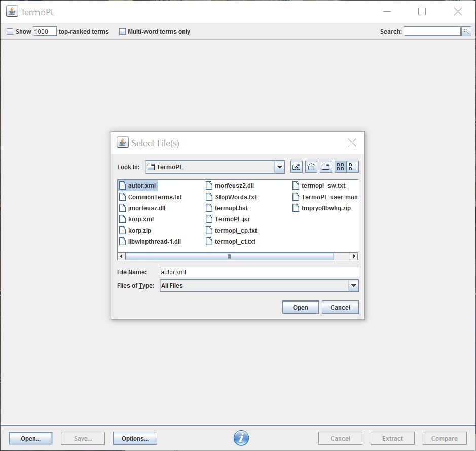Screen dimensions: 476x451
Task: Click the search magnifier icon
Action: point(466,31)
